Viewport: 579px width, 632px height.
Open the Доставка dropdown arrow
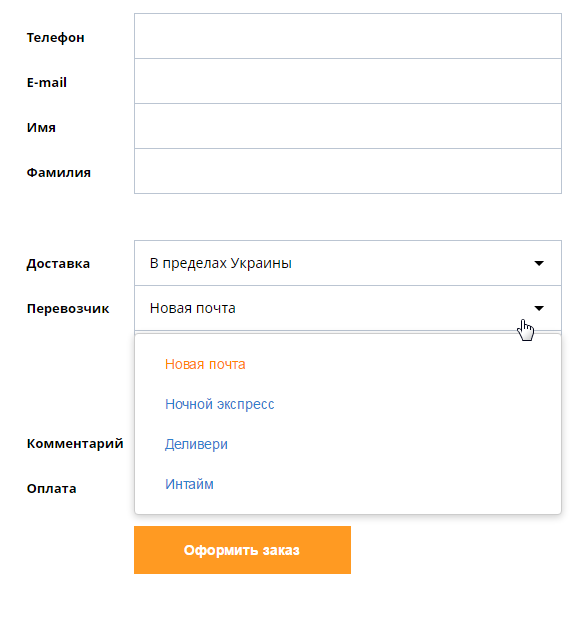539,263
